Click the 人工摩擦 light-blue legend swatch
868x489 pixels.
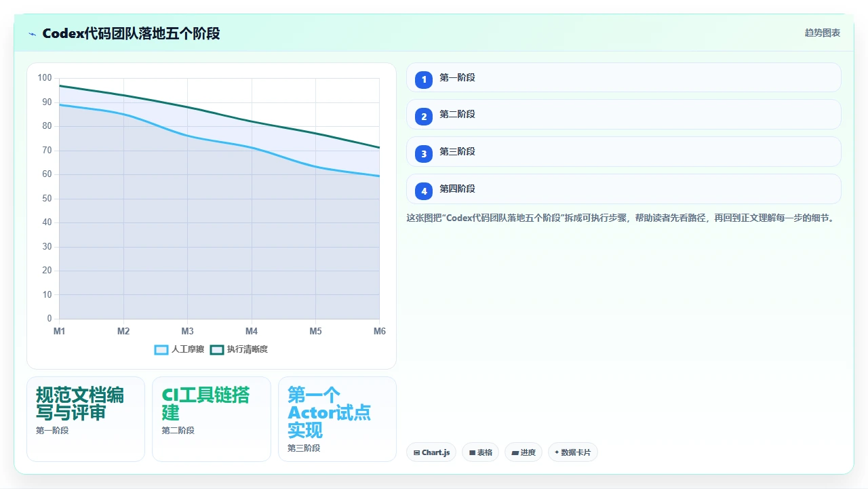coord(161,349)
